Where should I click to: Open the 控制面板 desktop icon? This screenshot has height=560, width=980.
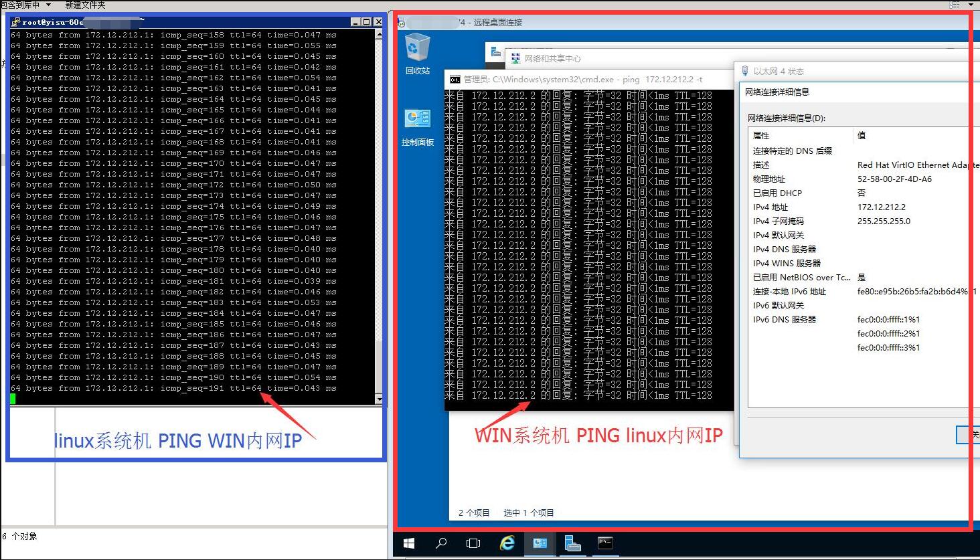coord(417,127)
